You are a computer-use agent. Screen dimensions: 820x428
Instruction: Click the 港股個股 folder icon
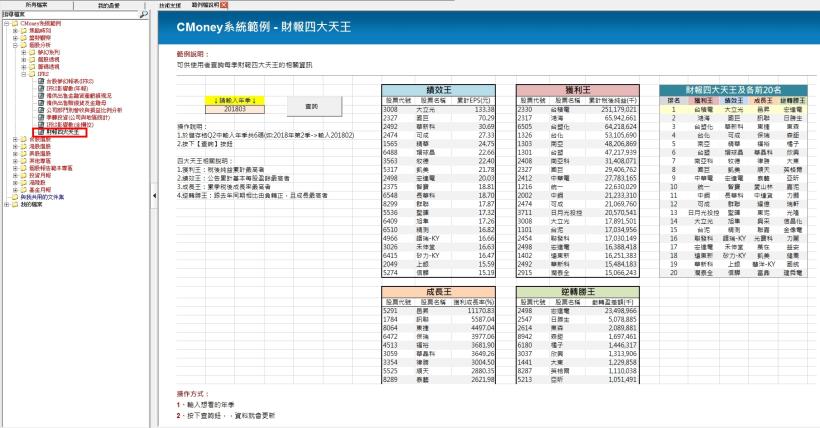coord(24,147)
